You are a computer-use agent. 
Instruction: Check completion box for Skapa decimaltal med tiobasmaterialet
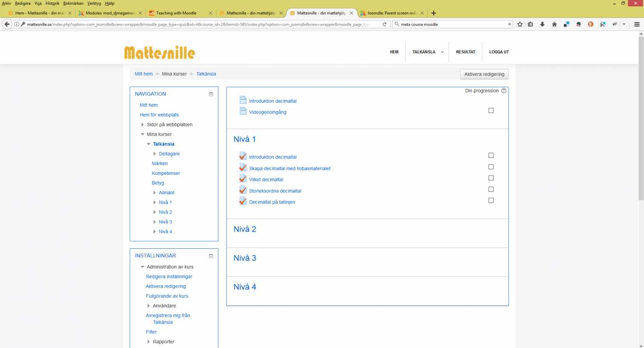tap(491, 167)
